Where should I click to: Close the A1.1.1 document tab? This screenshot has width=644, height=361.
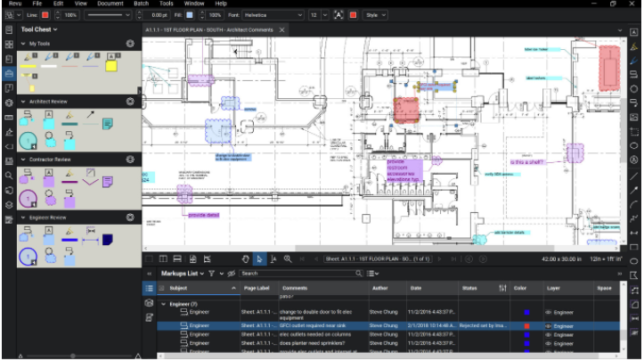pos(281,30)
